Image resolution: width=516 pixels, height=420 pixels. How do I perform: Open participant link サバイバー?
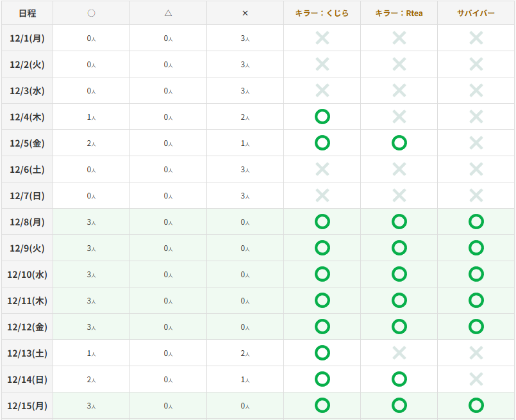476,13
